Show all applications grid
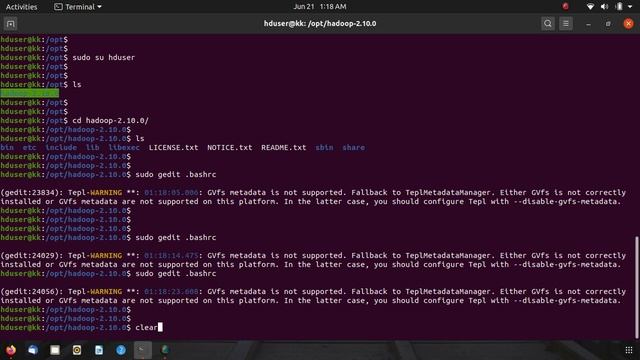 click(629, 350)
